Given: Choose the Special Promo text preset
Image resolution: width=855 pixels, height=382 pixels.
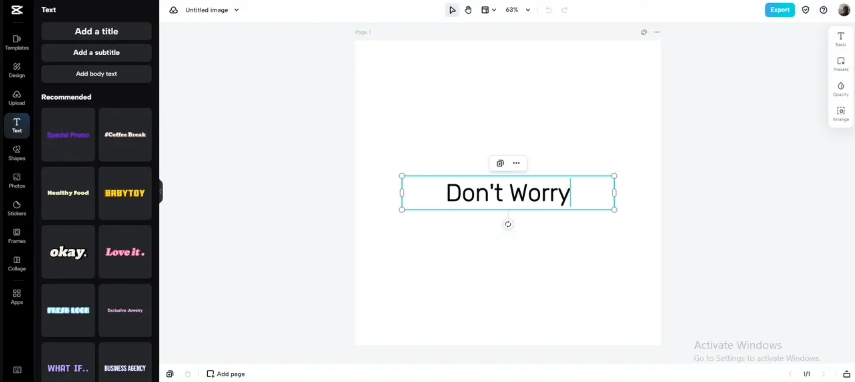Looking at the screenshot, I should [x=68, y=135].
